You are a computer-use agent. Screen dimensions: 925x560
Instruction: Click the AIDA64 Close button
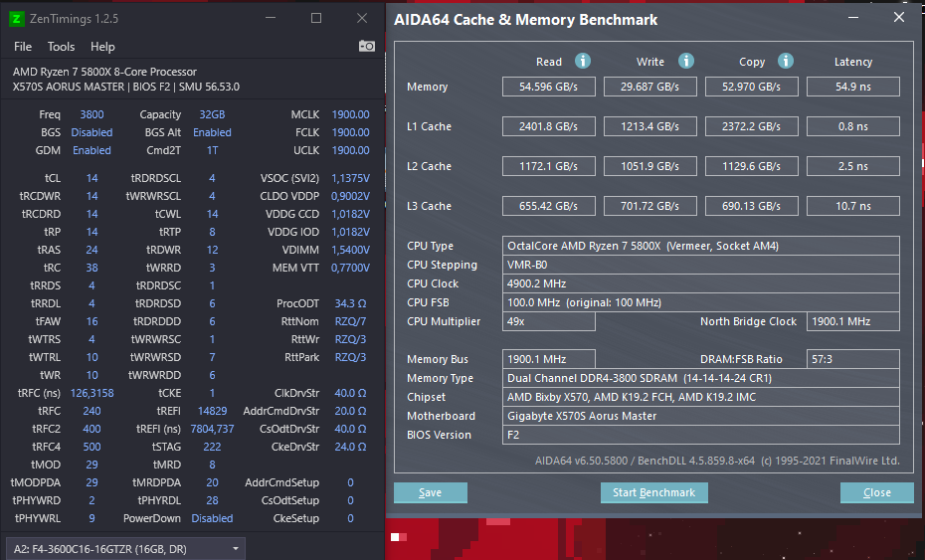tap(876, 492)
